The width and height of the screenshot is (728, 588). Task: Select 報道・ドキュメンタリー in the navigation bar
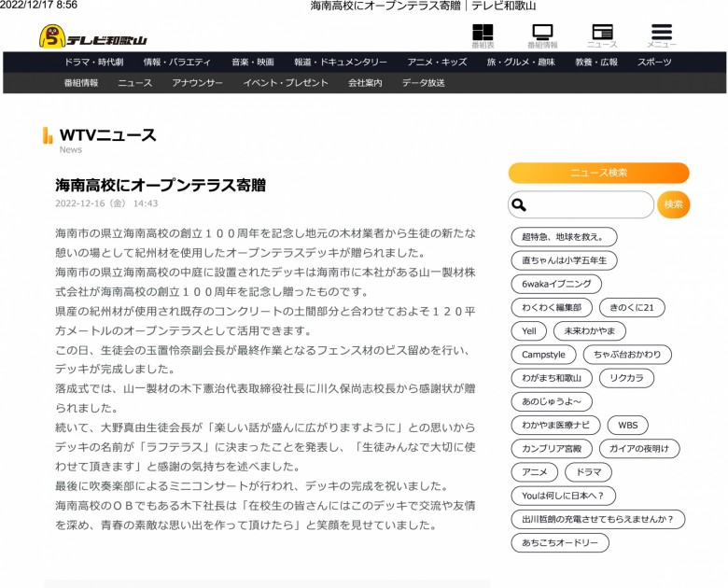[x=341, y=63]
